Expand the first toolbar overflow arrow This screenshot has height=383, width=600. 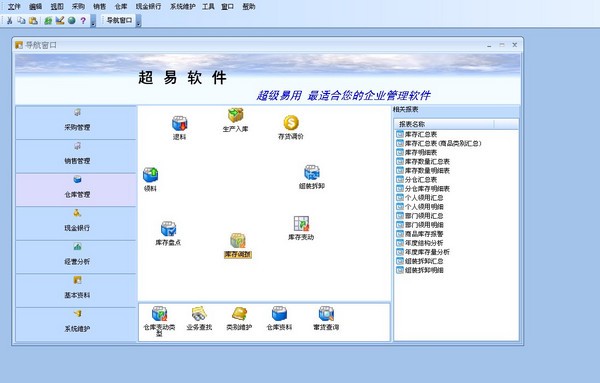click(x=93, y=21)
